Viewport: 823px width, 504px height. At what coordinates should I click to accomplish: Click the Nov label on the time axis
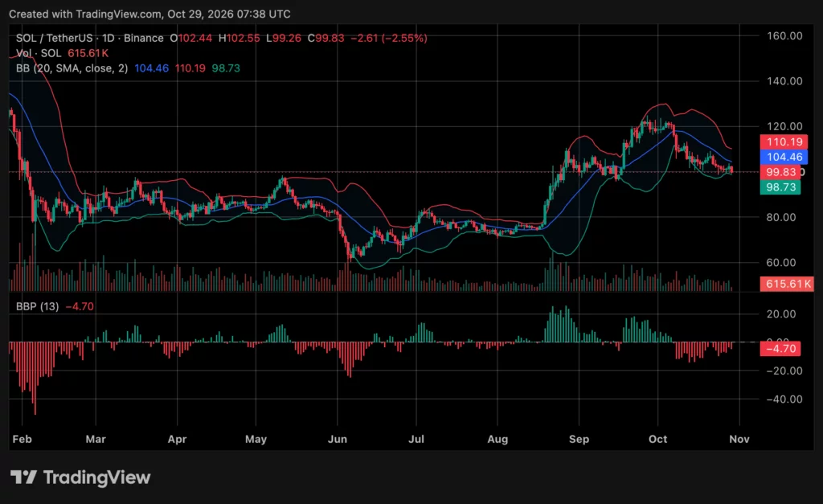coord(739,439)
